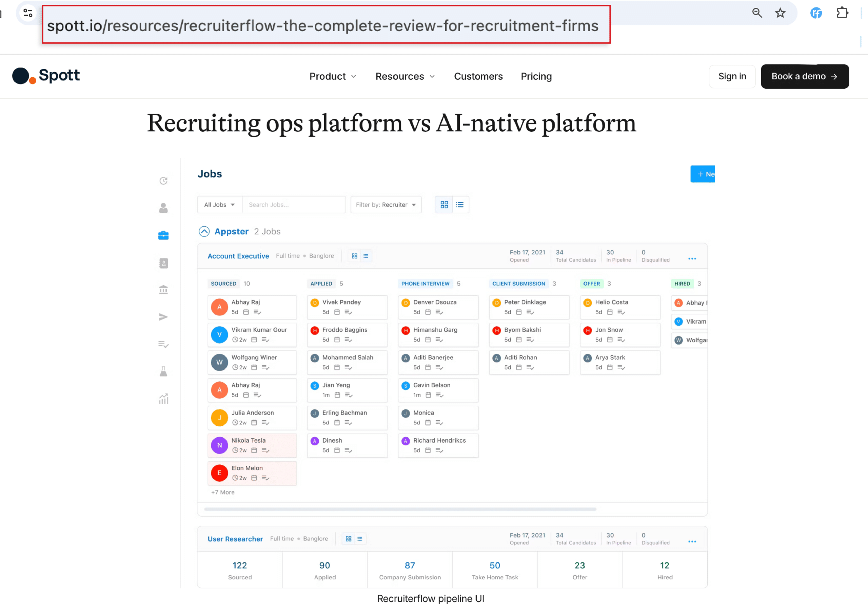Click the blue extension icon in toolbar
This screenshot has width=868, height=615.
pyautogui.click(x=816, y=13)
